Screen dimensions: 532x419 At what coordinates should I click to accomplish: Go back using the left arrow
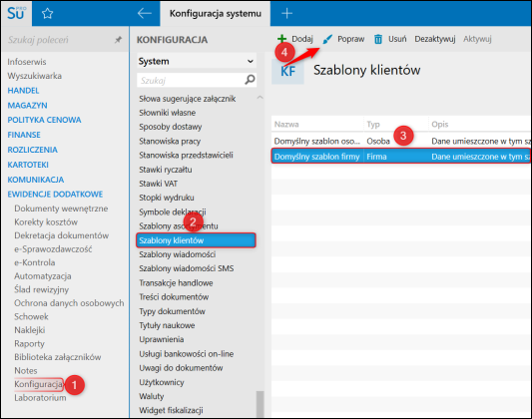click(144, 14)
